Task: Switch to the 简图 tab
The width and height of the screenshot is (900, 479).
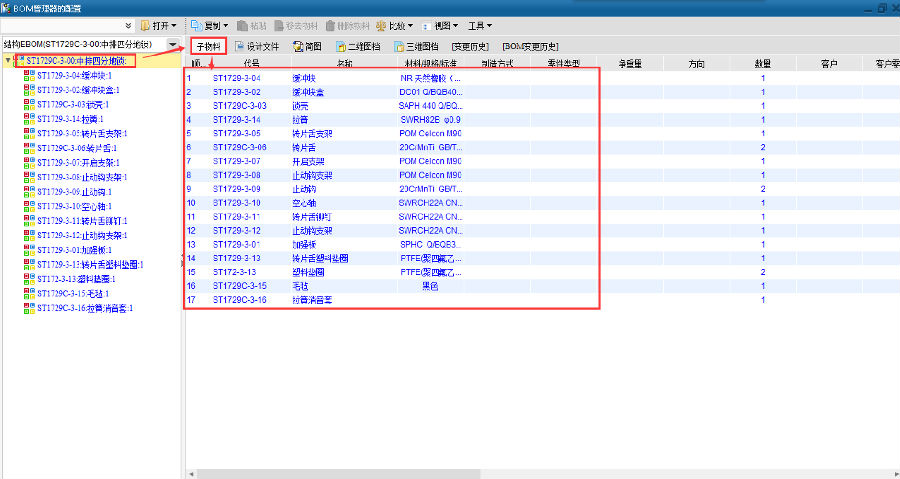Action: click(307, 46)
